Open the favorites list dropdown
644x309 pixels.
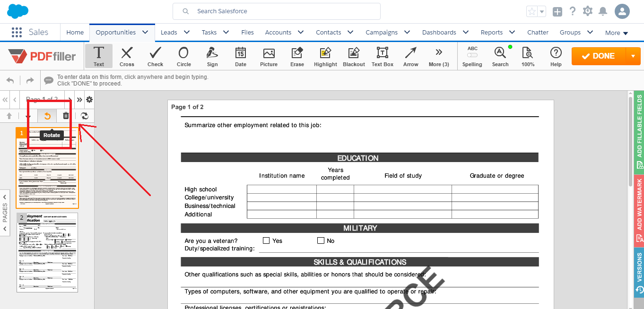pos(542,11)
